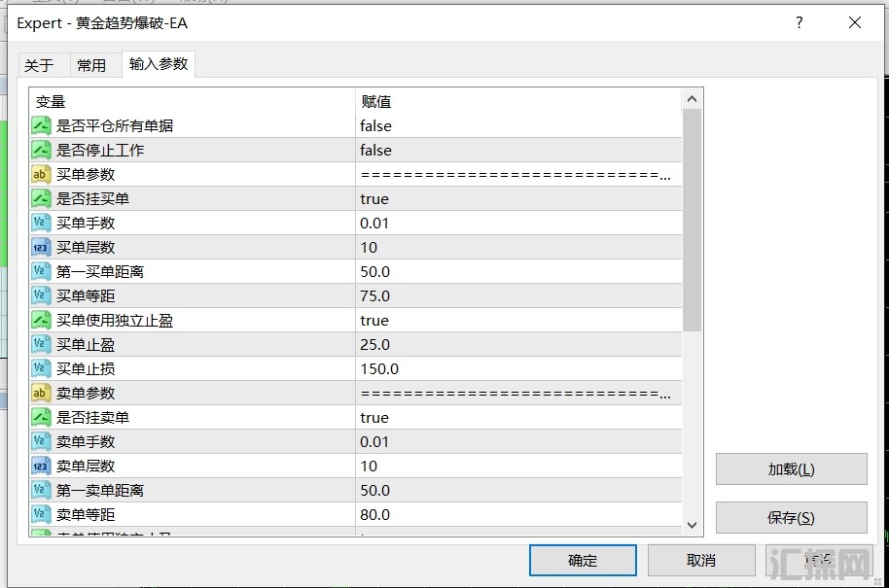Switch to the 关于 tab

click(39, 65)
